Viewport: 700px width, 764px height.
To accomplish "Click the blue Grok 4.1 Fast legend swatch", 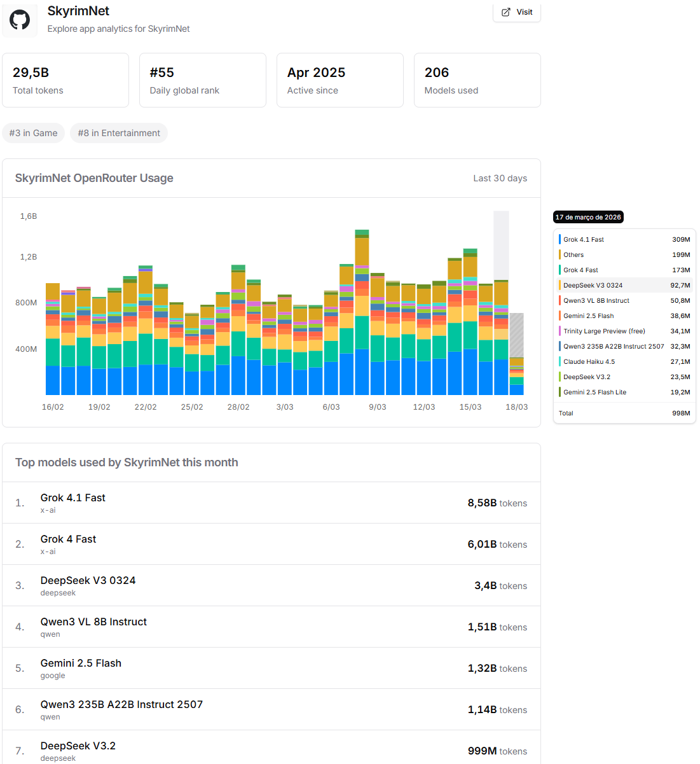I will tap(559, 240).
